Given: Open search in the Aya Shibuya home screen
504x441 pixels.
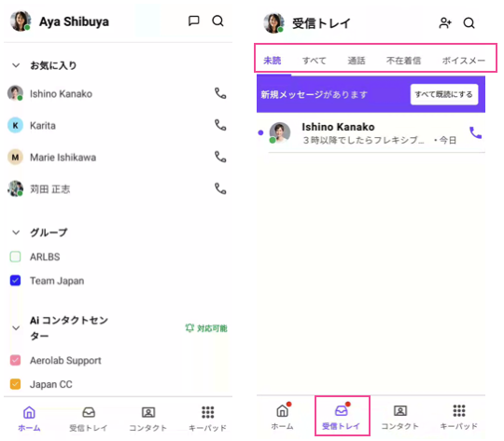Looking at the screenshot, I should pyautogui.click(x=217, y=21).
